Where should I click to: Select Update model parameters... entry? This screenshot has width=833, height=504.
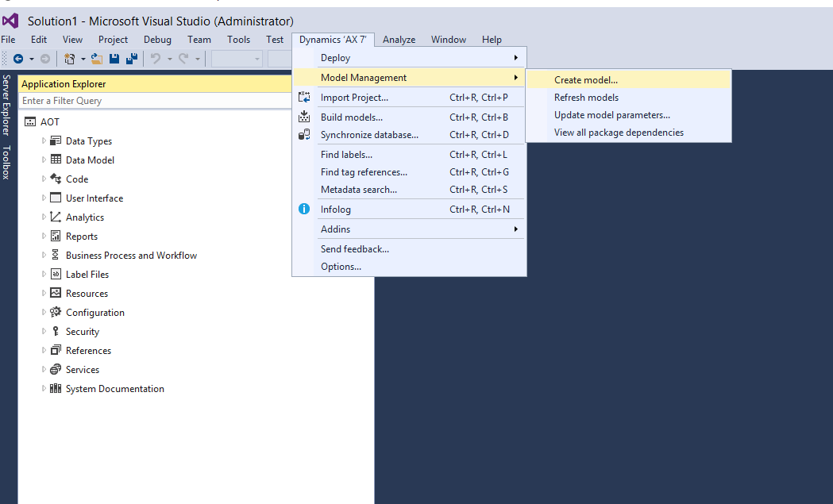[611, 115]
